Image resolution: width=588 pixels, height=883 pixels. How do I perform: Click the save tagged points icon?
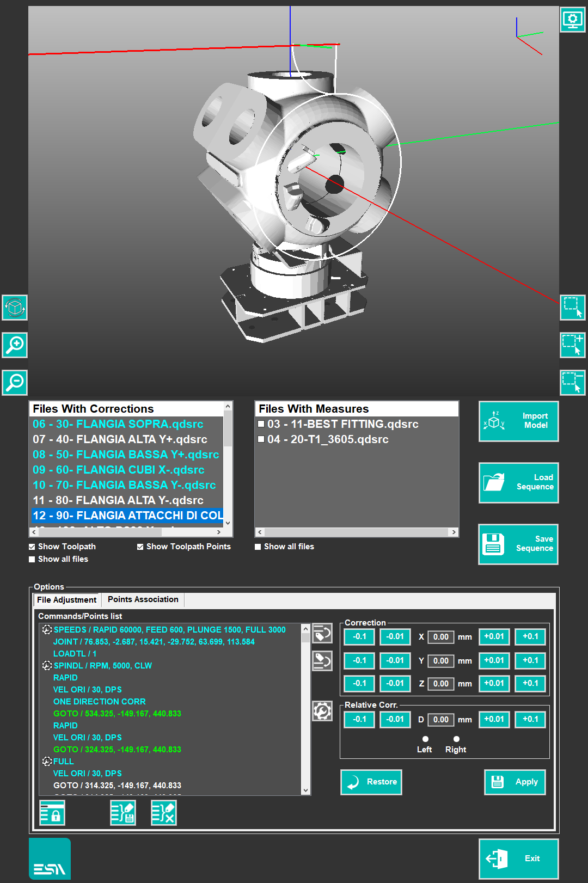[123, 813]
